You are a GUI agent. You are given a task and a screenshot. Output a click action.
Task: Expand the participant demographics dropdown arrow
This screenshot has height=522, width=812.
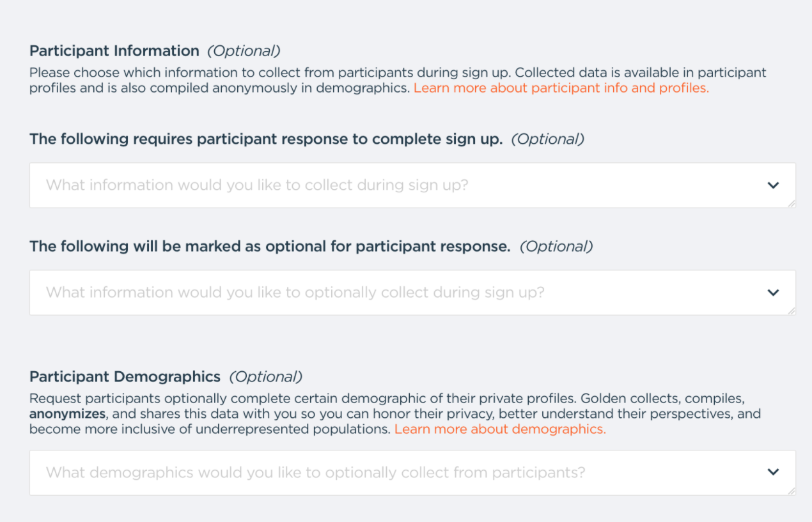point(773,472)
